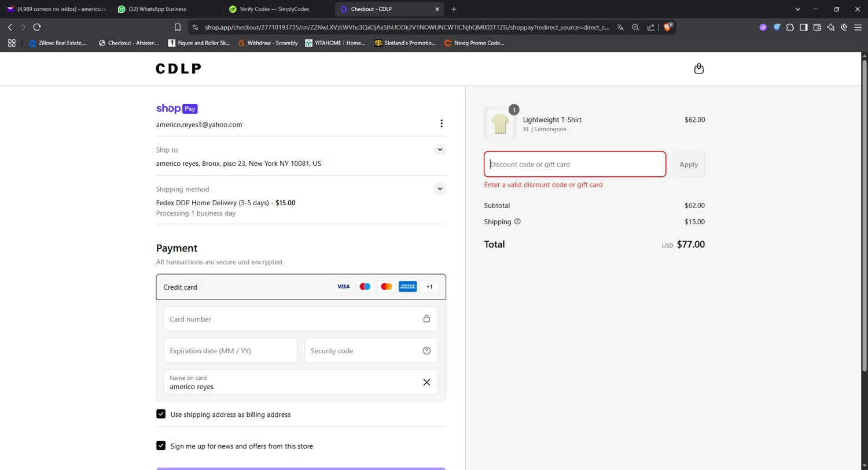This screenshot has height=470, width=868.
Task: Open the Slotland's Promotio... bookmark
Action: coord(405,43)
